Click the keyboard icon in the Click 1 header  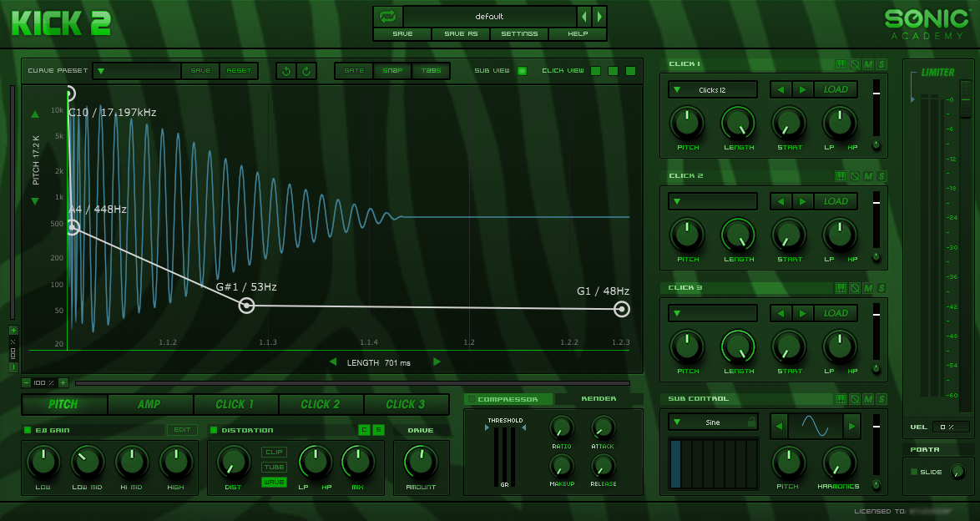841,64
